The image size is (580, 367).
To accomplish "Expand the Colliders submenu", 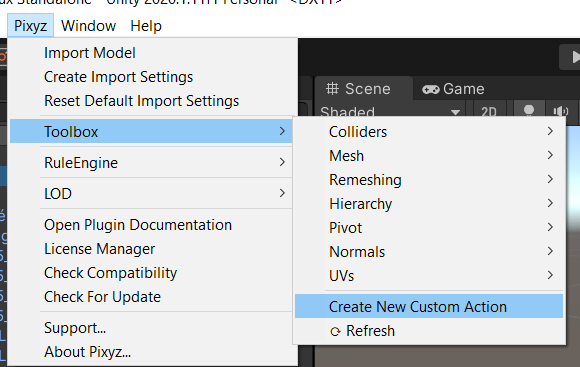I will [x=429, y=132].
